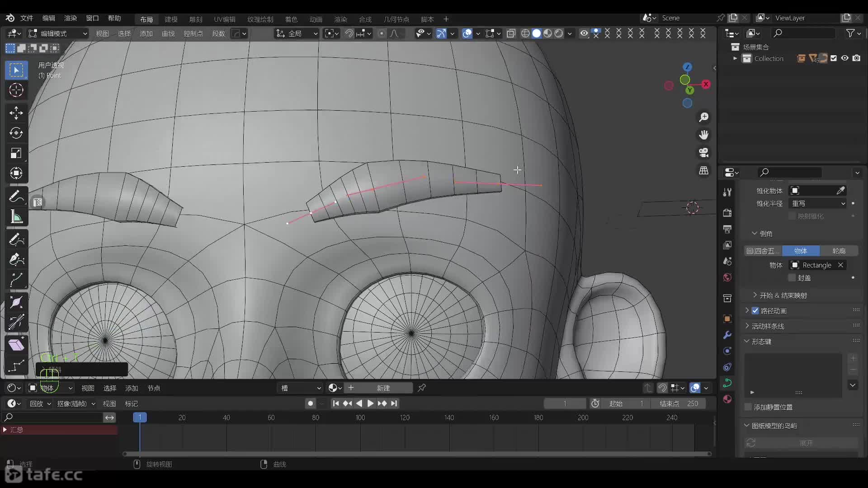Select the Measure ruler tool
Image resolution: width=868 pixels, height=488 pixels.
coord(16,216)
